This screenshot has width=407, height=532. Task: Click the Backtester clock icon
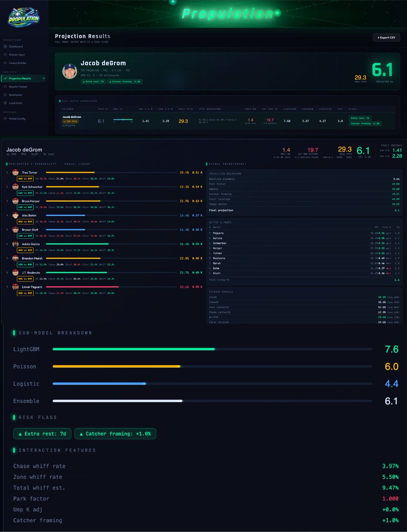click(x=5, y=95)
